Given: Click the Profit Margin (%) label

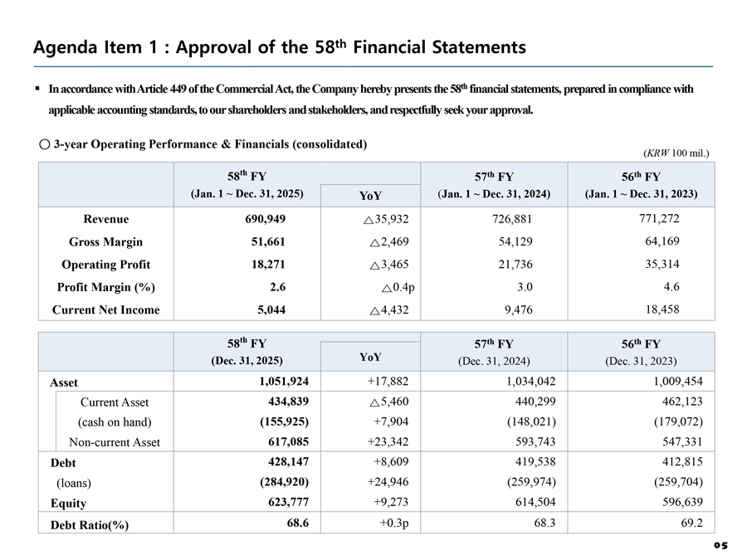Looking at the screenshot, I should [x=106, y=287].
